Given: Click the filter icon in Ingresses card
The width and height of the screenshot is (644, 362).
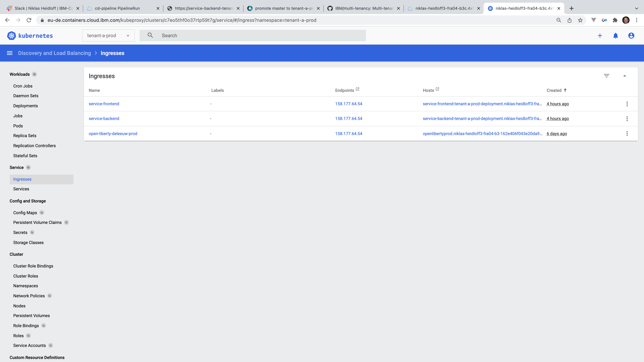Looking at the screenshot, I should [606, 76].
